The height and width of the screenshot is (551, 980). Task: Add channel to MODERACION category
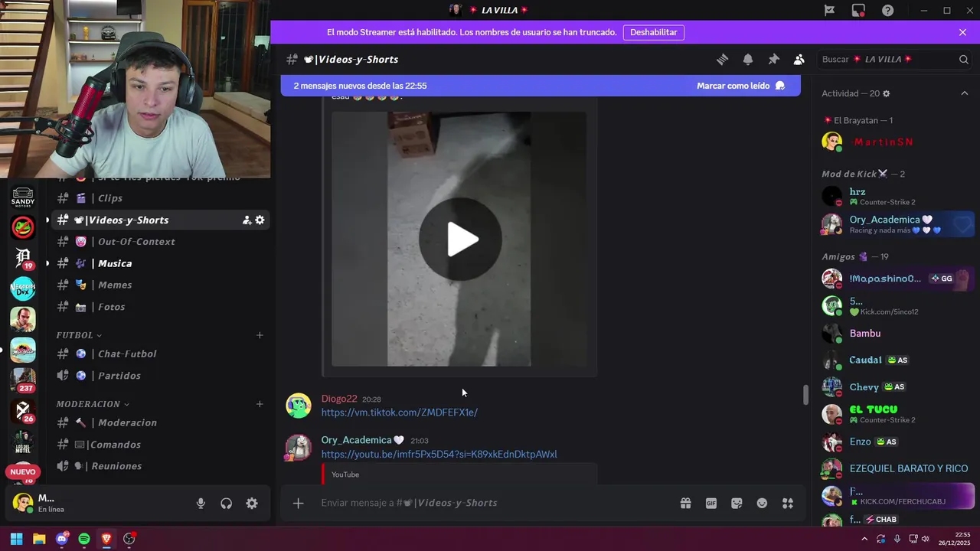coord(260,404)
